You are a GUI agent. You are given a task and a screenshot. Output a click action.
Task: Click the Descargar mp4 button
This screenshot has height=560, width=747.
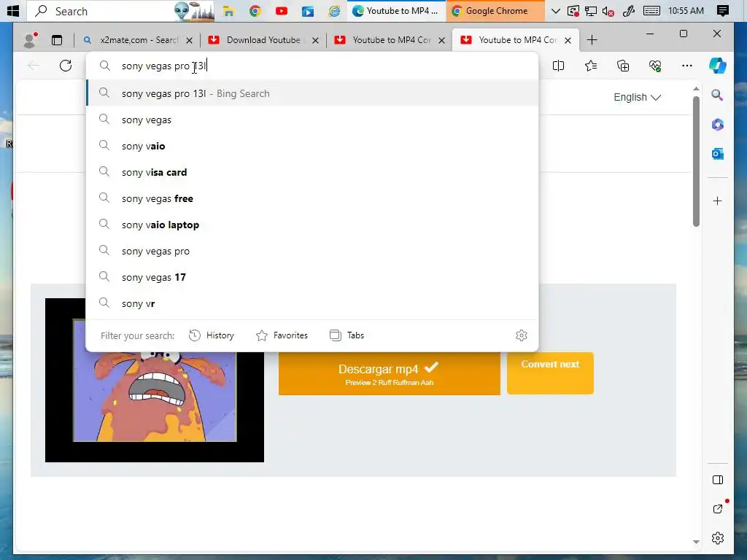click(x=390, y=373)
